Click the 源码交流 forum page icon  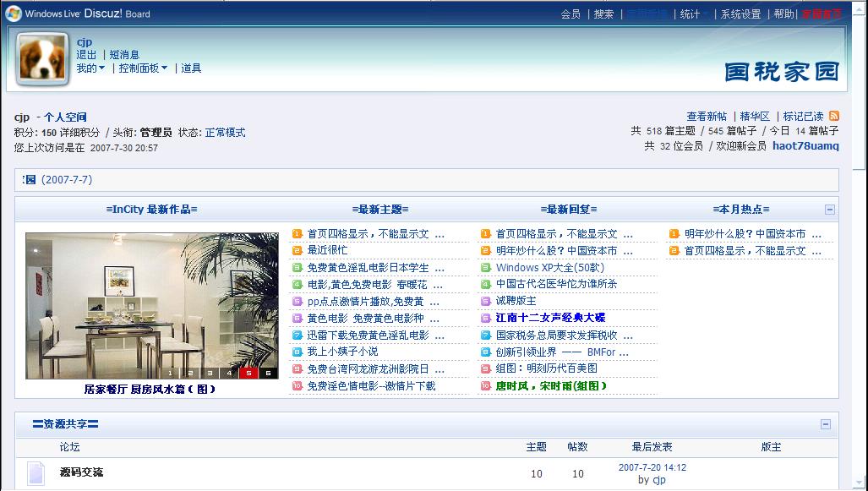(x=35, y=473)
